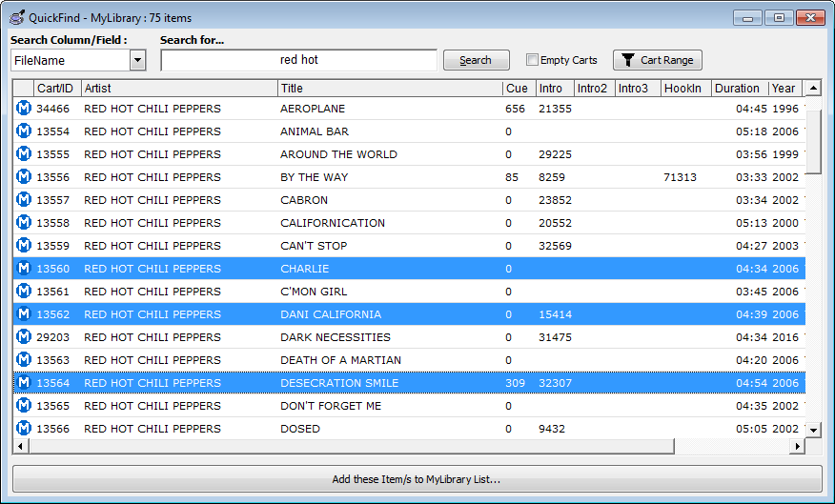The height and width of the screenshot is (504, 835).
Task: Click the Duration column header
Action: tap(738, 88)
